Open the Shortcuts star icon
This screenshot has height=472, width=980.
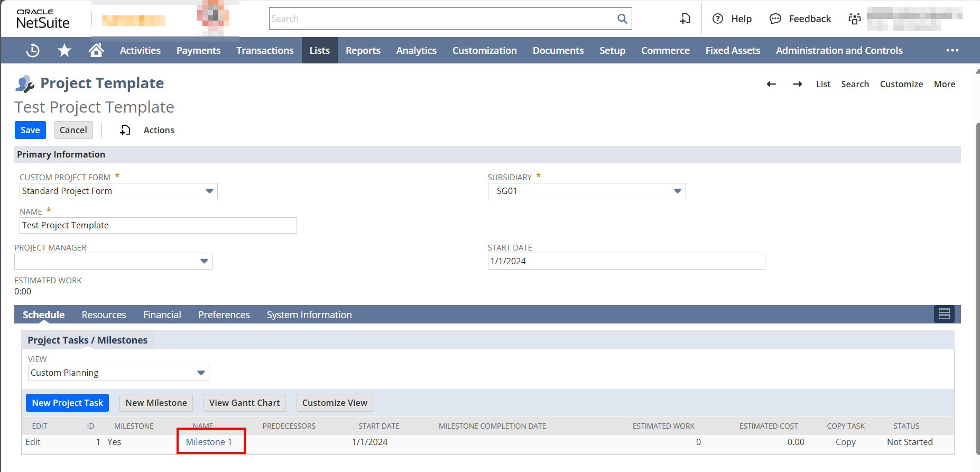click(64, 51)
